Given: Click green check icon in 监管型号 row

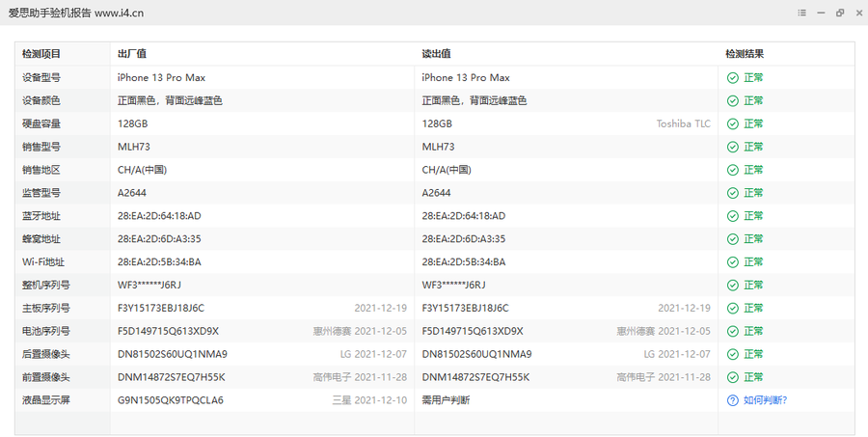Looking at the screenshot, I should [732, 193].
